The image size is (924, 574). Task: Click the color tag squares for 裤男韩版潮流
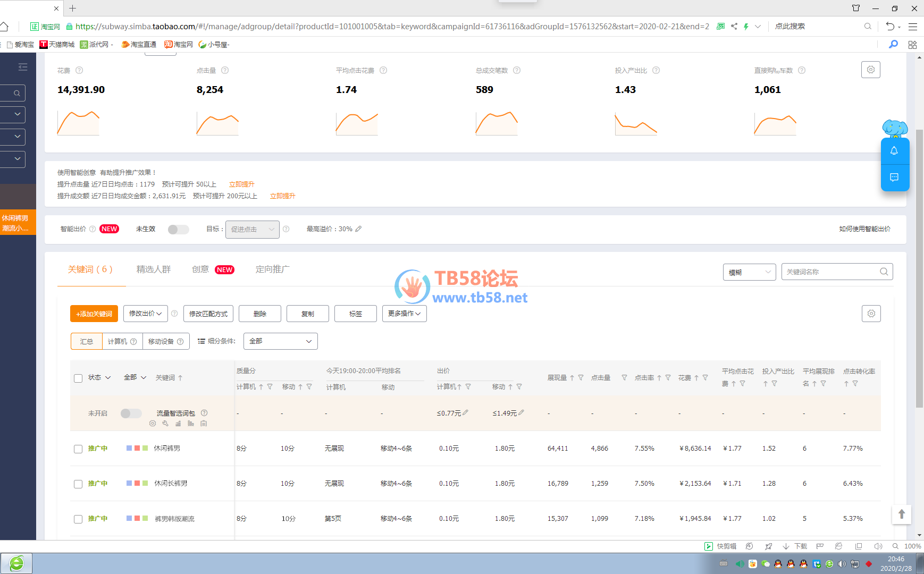click(x=137, y=518)
